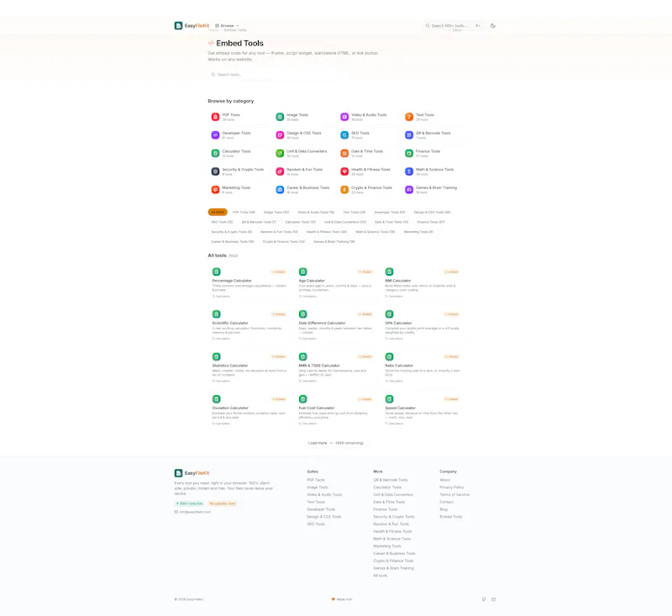This screenshot has width=672, height=616.
Task: Filter by 'Health & Fitness Tools' chip
Action: [x=327, y=232]
